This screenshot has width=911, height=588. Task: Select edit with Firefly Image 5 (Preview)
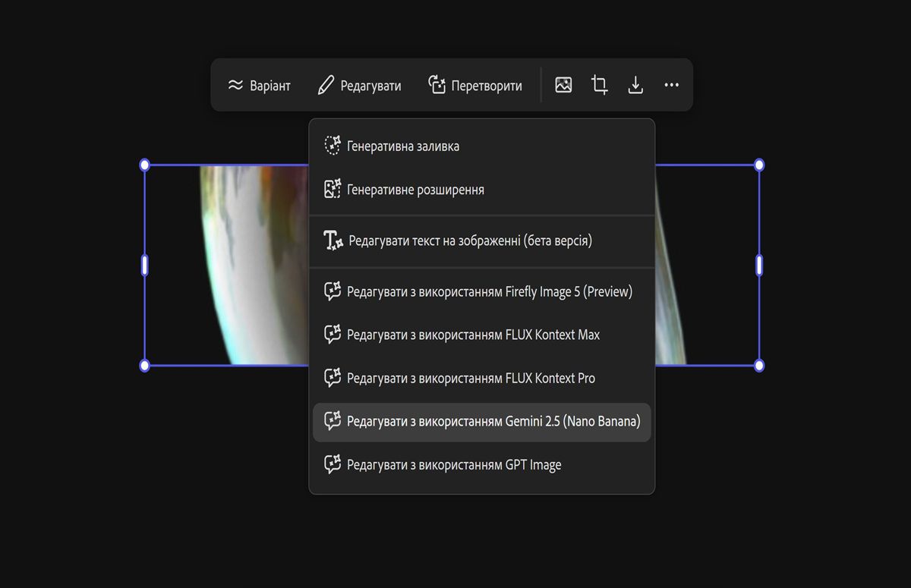481,291
